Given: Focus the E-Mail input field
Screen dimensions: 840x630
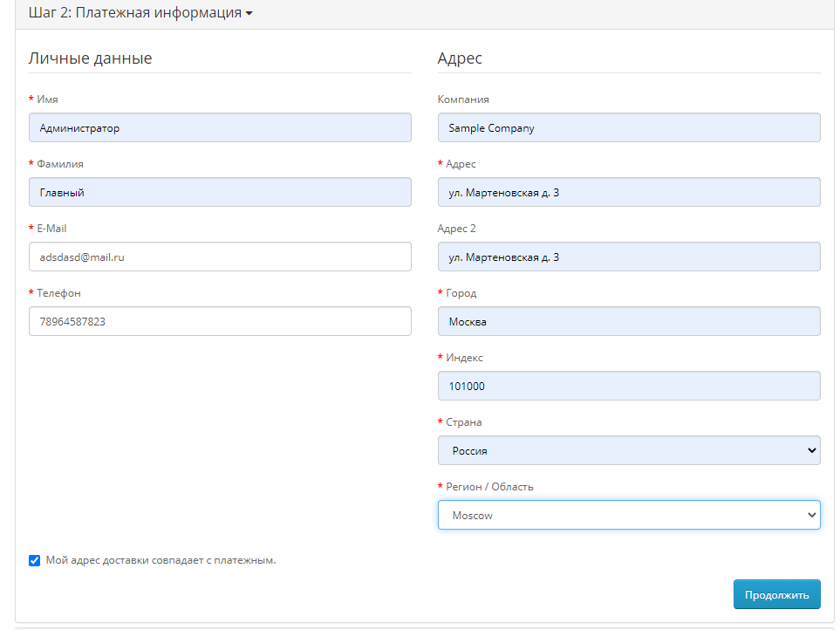Looking at the screenshot, I should (220, 257).
